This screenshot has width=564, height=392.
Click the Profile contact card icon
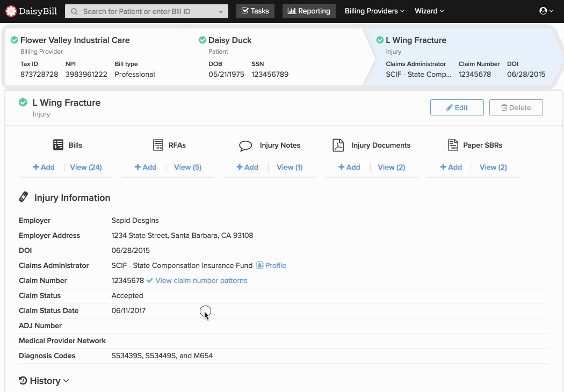coord(259,265)
